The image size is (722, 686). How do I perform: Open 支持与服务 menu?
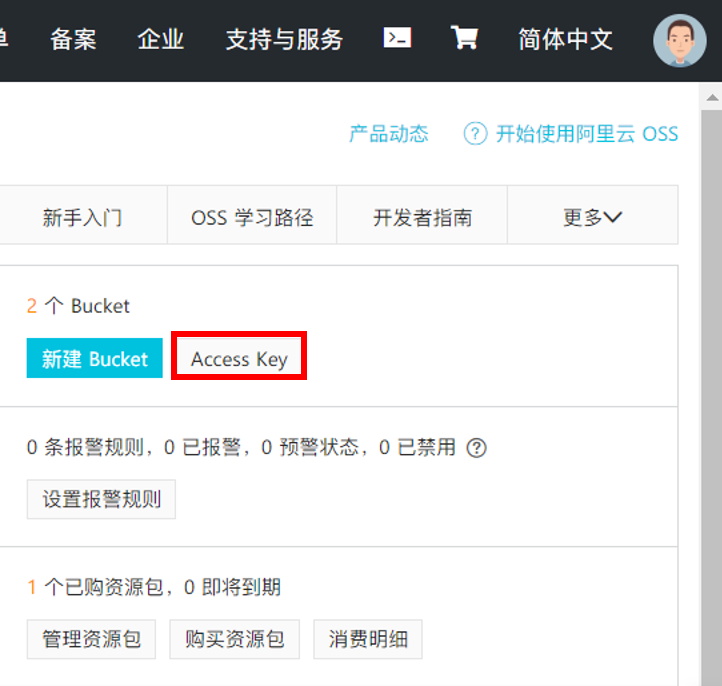point(284,39)
